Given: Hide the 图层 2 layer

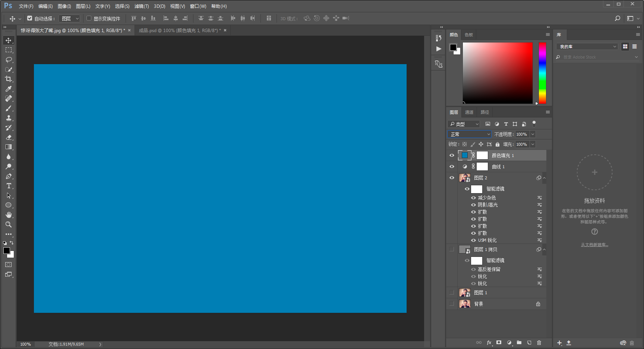Looking at the screenshot, I should tap(452, 178).
